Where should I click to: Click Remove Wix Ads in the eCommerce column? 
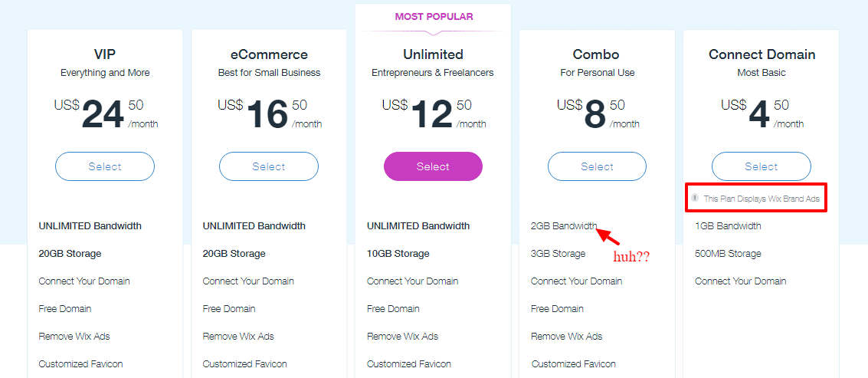238,337
